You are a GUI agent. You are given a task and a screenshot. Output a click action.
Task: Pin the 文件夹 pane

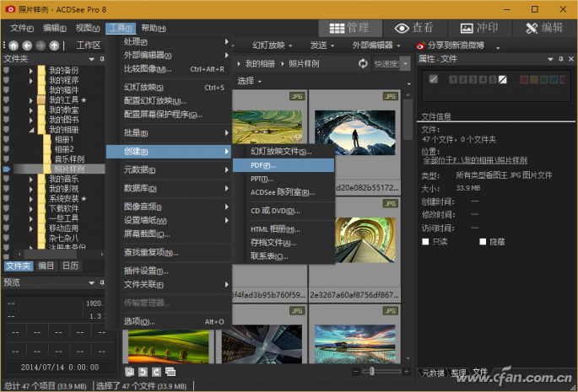[102, 59]
